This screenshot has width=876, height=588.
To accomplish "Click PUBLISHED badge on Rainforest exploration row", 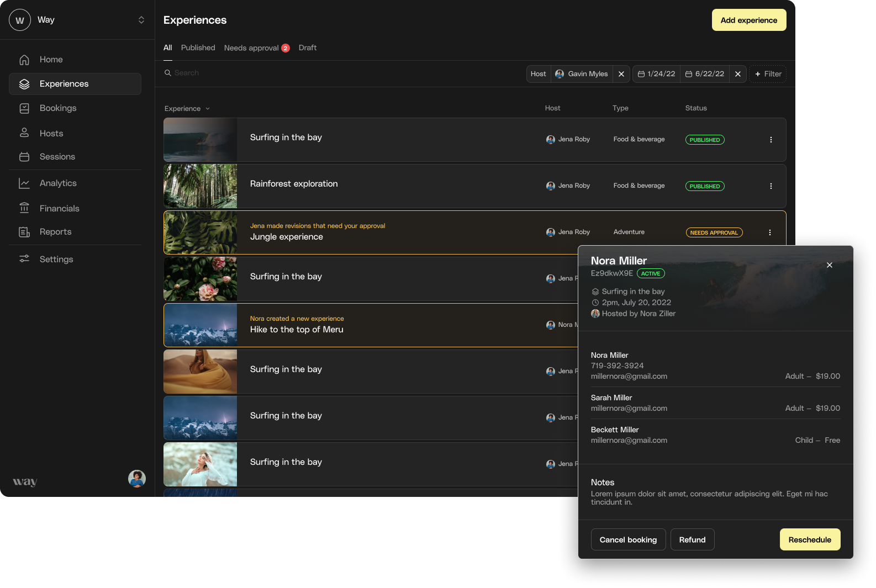I will pos(705,186).
